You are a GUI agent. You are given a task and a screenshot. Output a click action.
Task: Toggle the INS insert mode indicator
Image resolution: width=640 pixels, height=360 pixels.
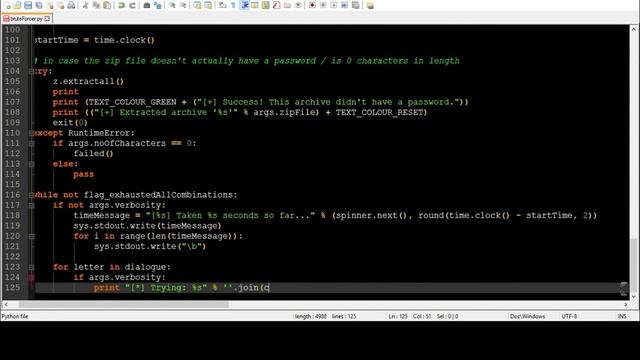pos(622,316)
